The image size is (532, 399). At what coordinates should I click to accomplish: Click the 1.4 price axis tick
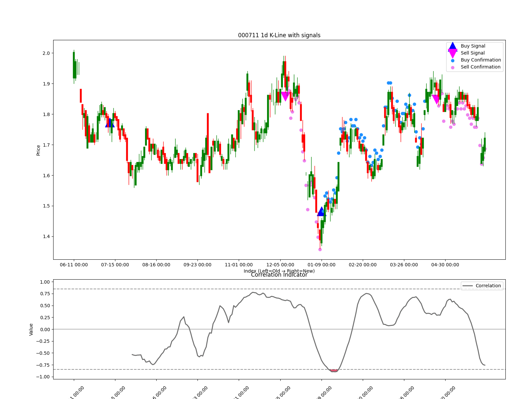(46, 237)
